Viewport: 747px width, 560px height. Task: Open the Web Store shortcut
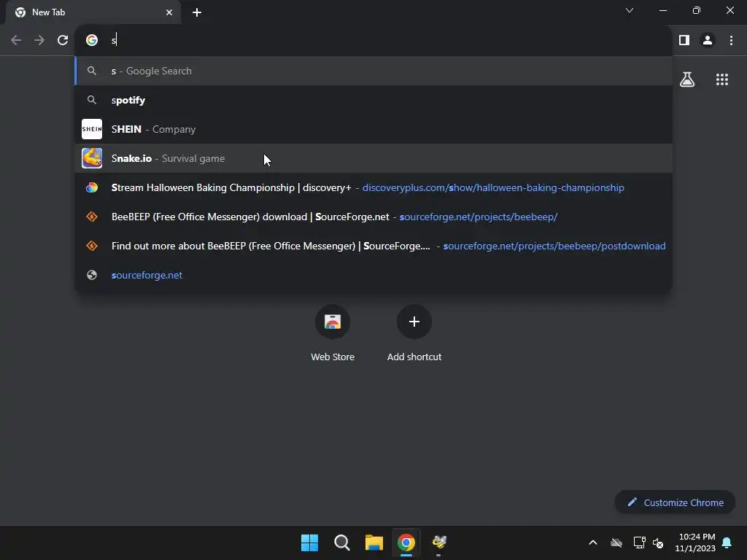(333, 332)
